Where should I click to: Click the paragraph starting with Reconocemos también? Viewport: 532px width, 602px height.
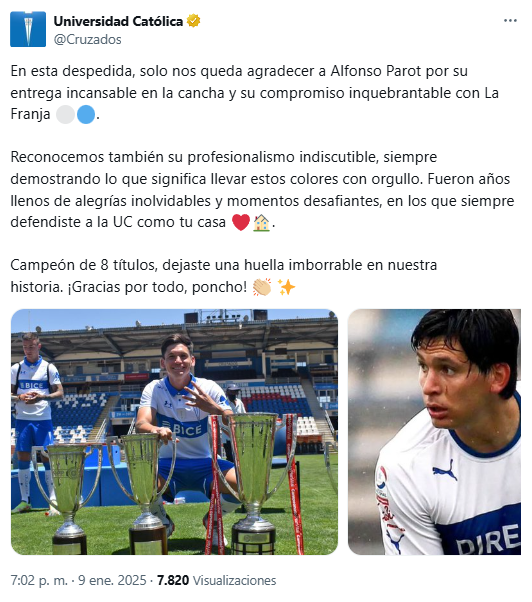click(x=262, y=190)
